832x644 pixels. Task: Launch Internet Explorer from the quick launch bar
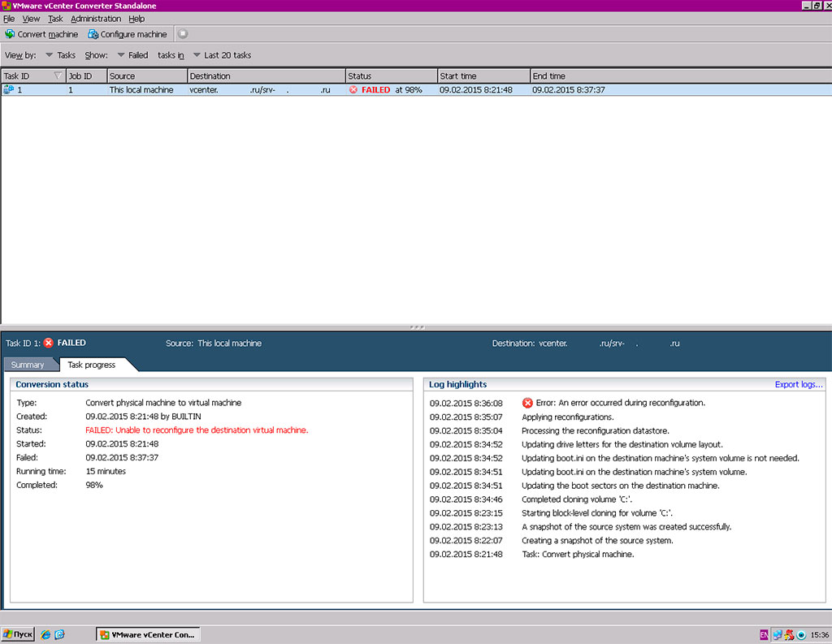click(x=45, y=634)
